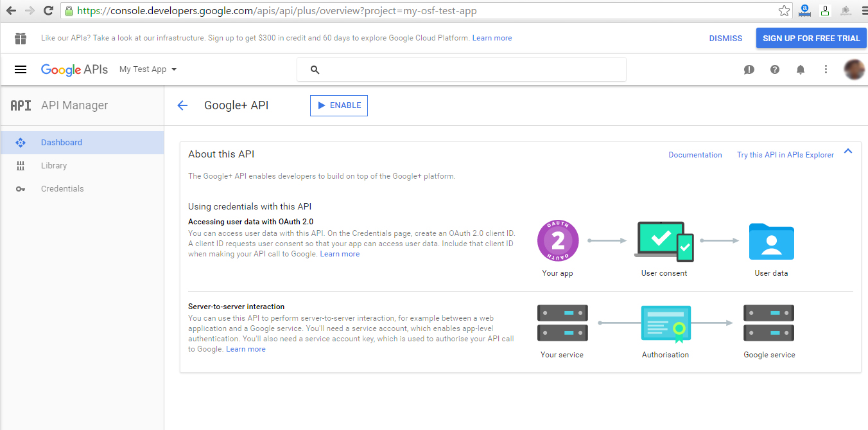Image resolution: width=868 pixels, height=430 pixels.
Task: Click the Your app label
Action: tap(557, 273)
